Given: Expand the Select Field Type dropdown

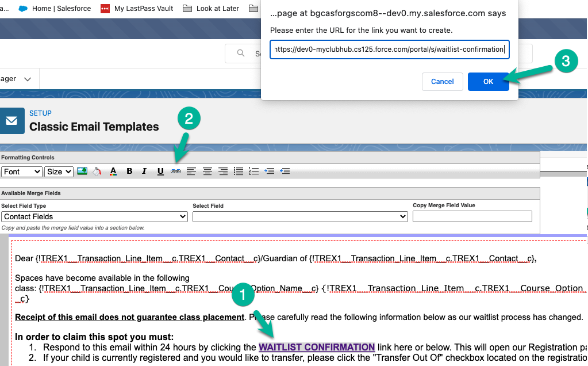Looking at the screenshot, I should coord(94,216).
